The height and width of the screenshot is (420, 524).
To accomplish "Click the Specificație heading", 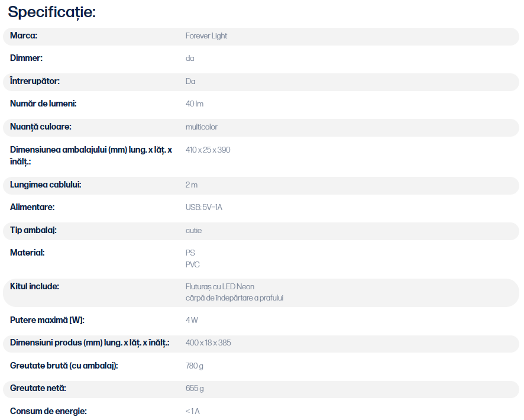I will click(x=52, y=12).
